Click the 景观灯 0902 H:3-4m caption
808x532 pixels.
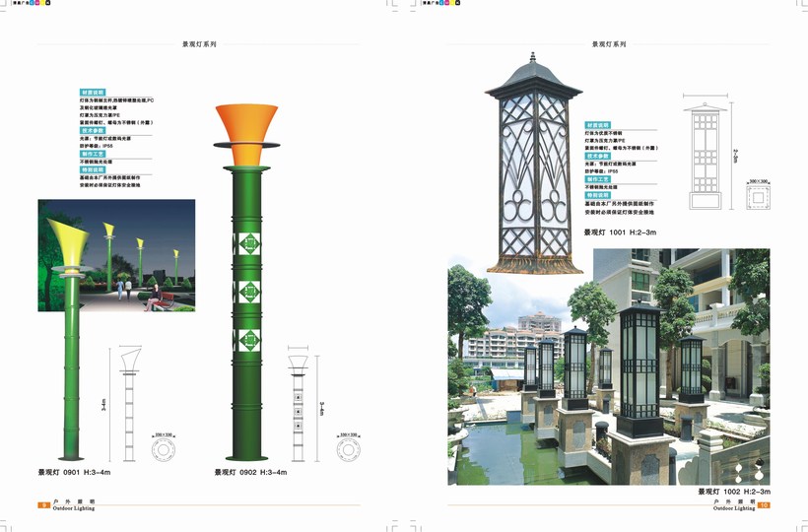[x=250, y=473]
